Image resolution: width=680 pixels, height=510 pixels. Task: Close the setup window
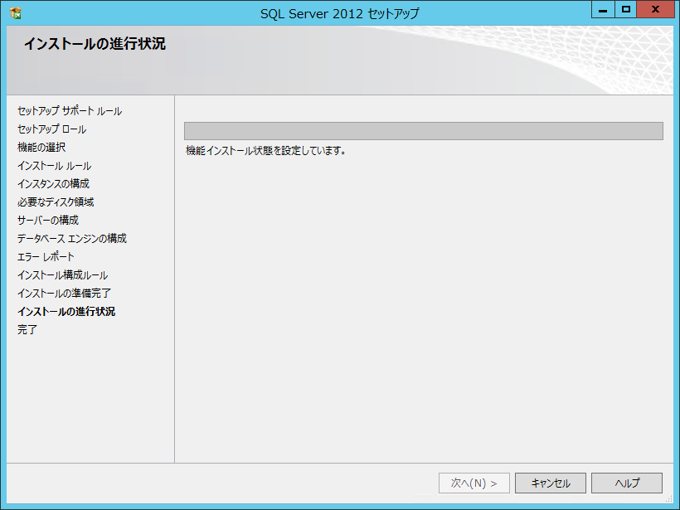point(655,10)
